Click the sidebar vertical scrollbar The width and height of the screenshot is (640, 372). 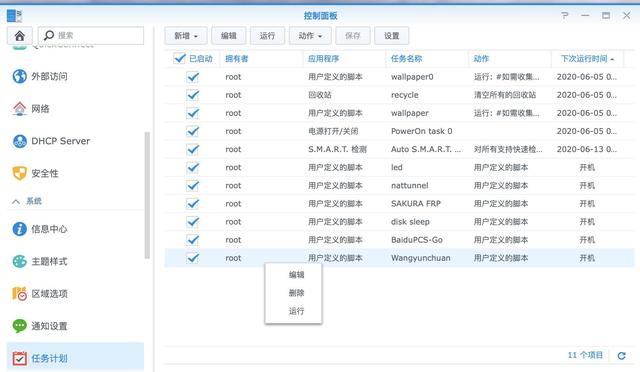click(x=147, y=195)
